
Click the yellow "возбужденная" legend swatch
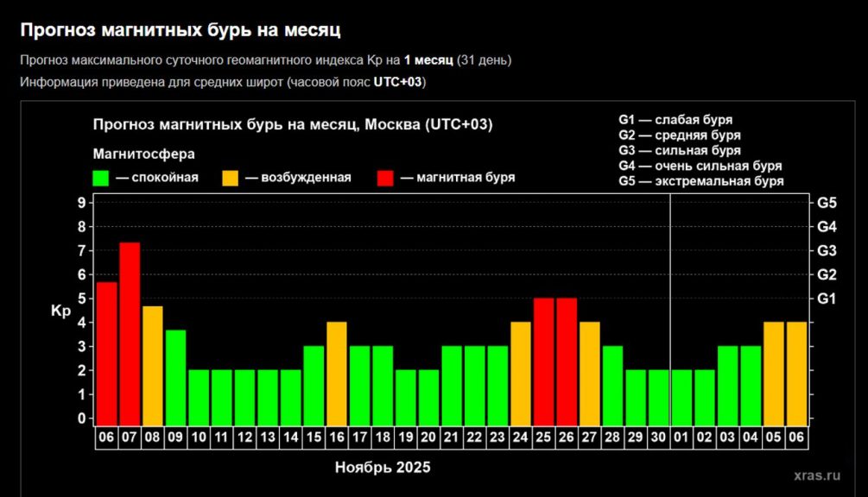tap(230, 178)
